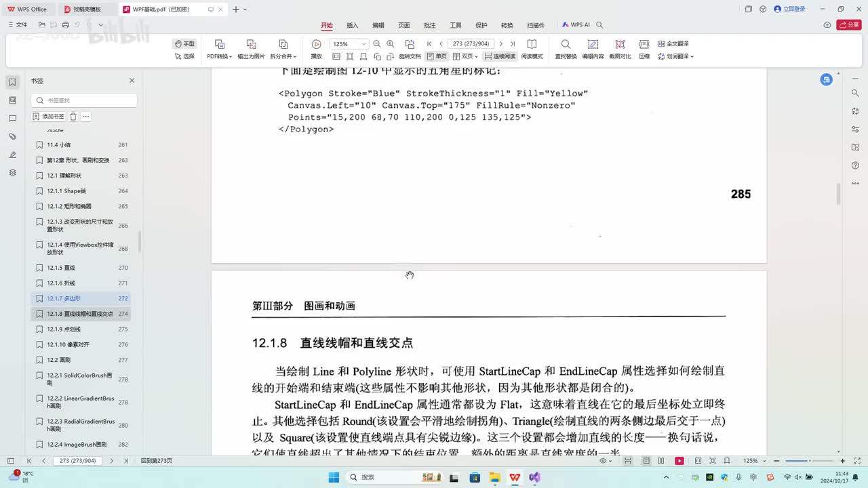868x488 pixels.
Task: Open the thumbnails sidebar panel icon
Action: (x=12, y=100)
